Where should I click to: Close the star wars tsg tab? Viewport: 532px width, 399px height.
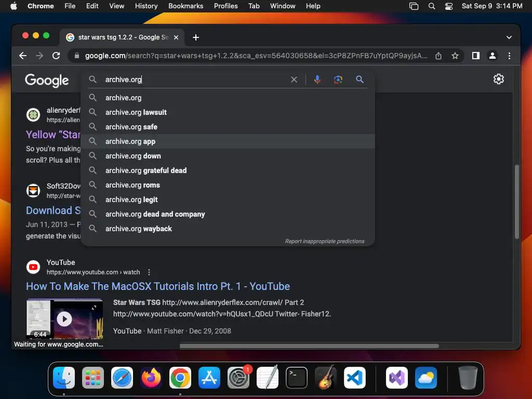(x=176, y=37)
